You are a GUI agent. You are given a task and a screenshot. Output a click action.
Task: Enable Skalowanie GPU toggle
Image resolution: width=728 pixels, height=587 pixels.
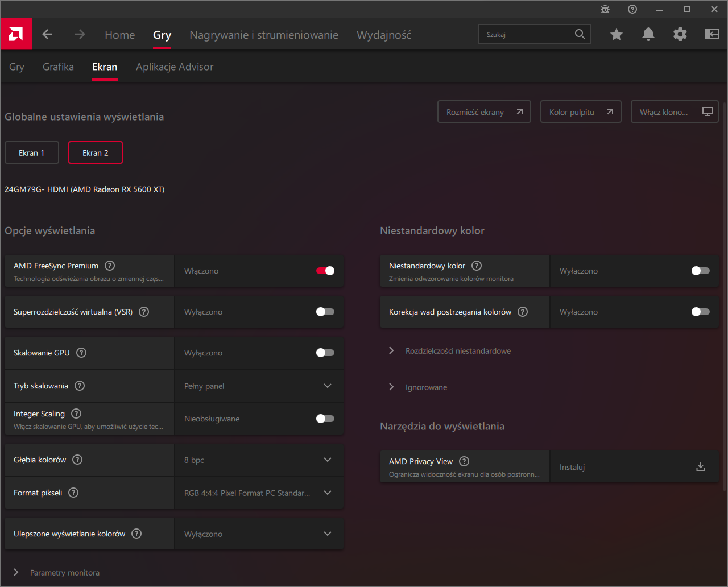325,353
